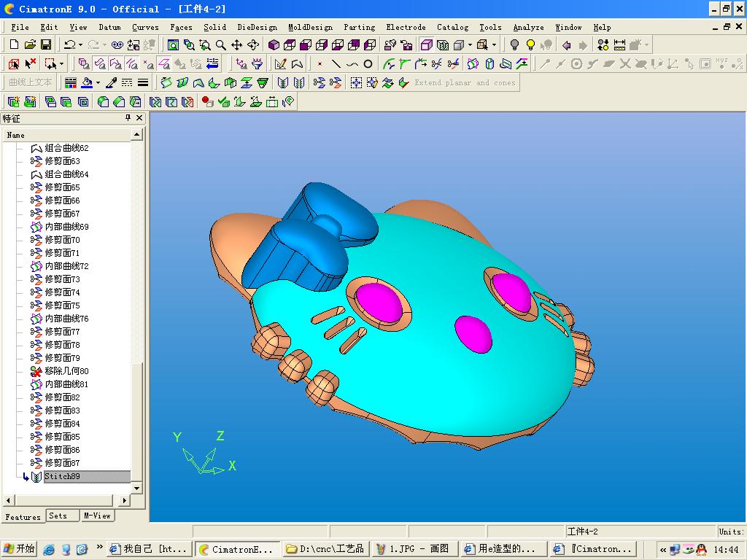This screenshot has width=747, height=560.
Task: Open the selection box mode dropdown arrow
Action: click(x=61, y=63)
